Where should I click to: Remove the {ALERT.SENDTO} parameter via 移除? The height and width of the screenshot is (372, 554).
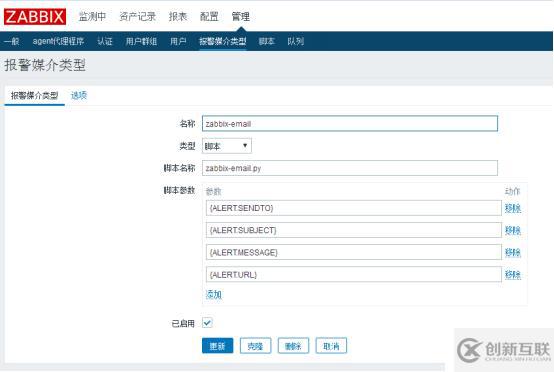[513, 208]
